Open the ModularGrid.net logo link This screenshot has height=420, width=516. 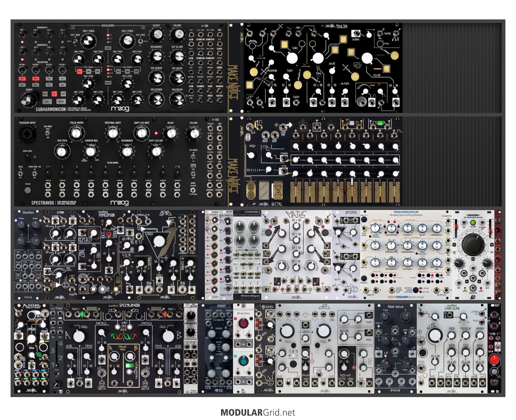[257, 412]
